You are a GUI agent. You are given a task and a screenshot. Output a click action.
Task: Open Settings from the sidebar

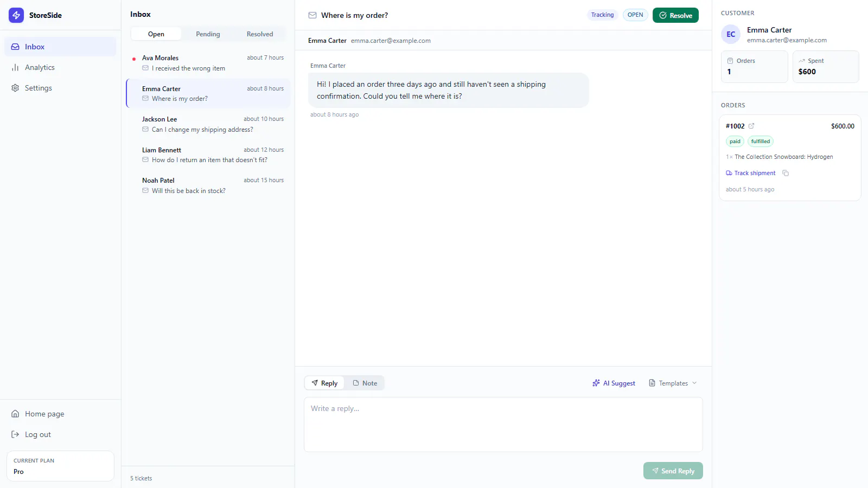point(60,88)
